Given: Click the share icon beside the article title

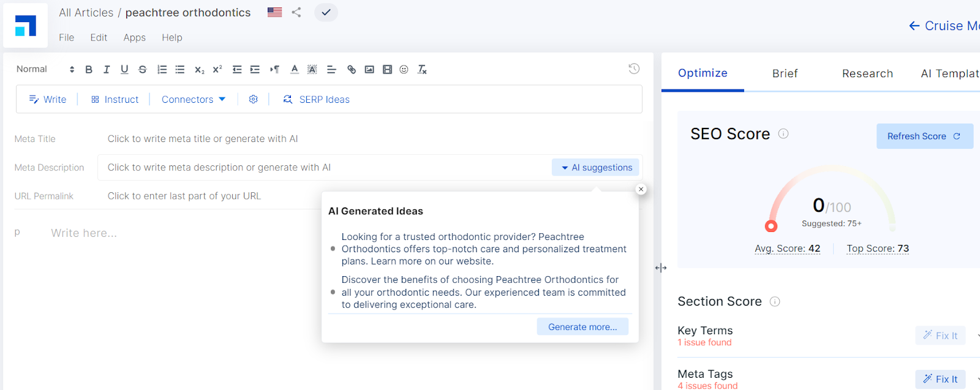Looking at the screenshot, I should click(x=296, y=12).
